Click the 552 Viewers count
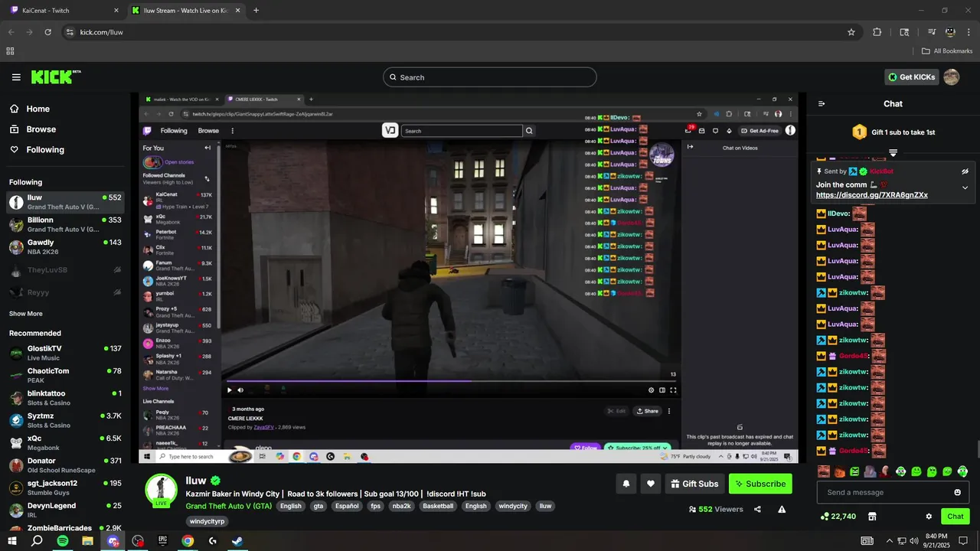 click(x=716, y=509)
